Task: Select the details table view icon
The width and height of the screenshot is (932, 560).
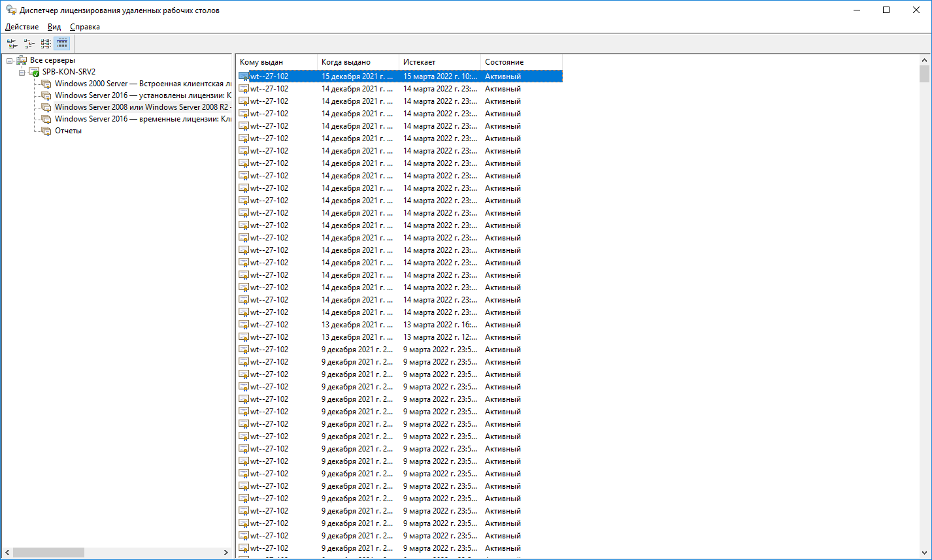Action: tap(62, 44)
